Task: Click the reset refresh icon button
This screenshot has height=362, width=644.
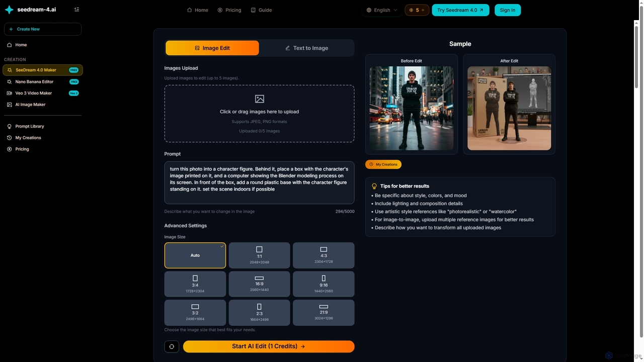Action: [x=172, y=346]
